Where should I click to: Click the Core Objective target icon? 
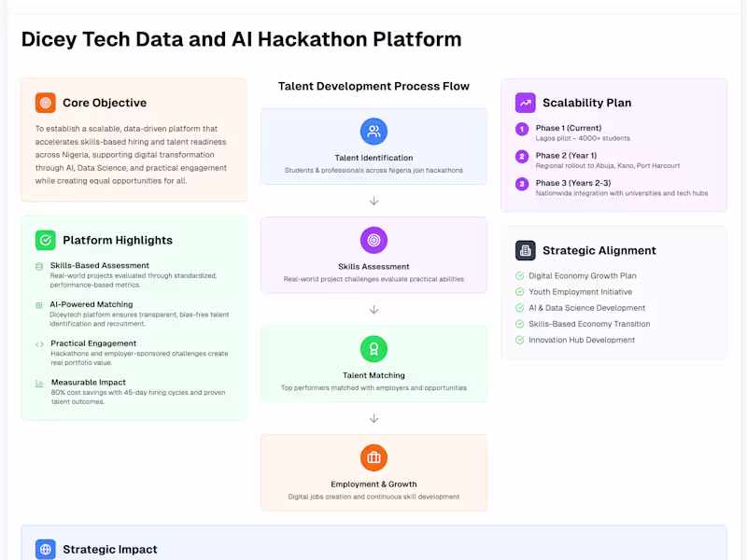coord(46,103)
